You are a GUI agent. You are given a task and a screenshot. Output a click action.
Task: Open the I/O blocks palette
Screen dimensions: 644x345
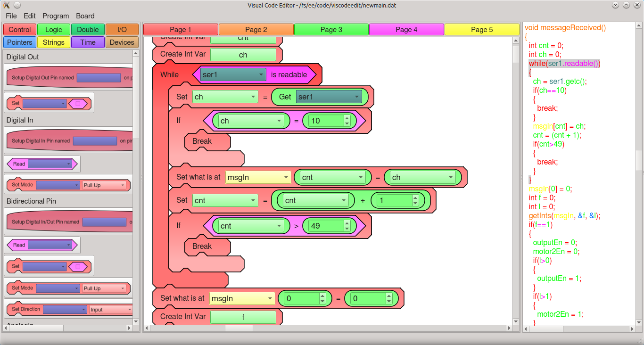pyautogui.click(x=122, y=29)
